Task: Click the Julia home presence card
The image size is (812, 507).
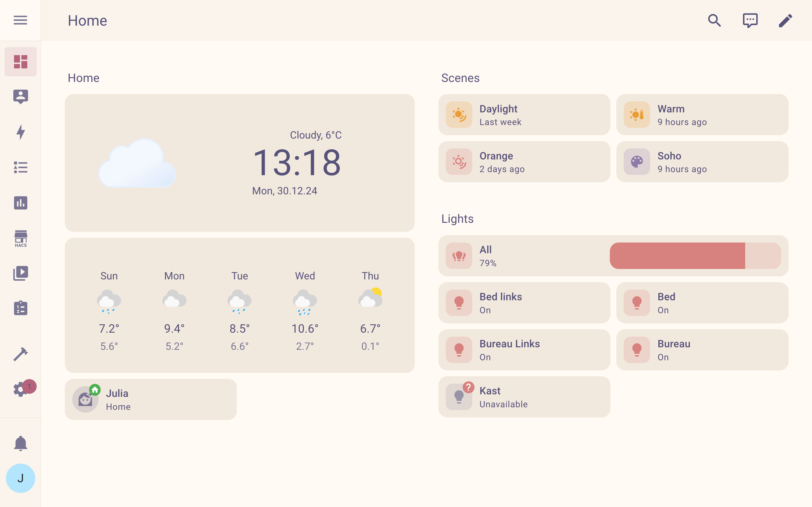Action: coord(151,399)
